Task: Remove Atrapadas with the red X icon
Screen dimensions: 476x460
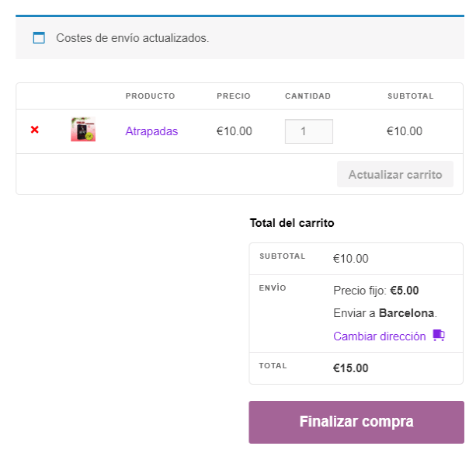Action: pos(35,130)
